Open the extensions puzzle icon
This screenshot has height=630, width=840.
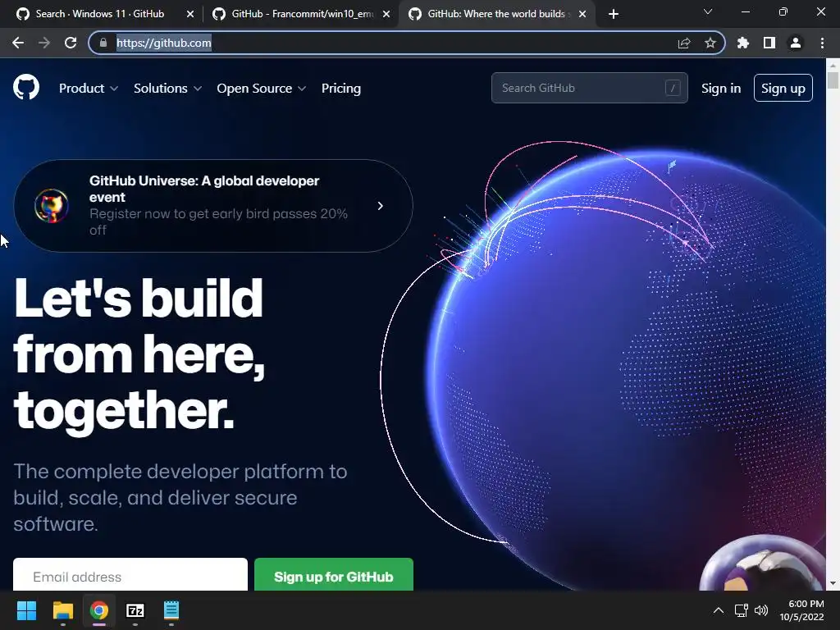(x=743, y=43)
